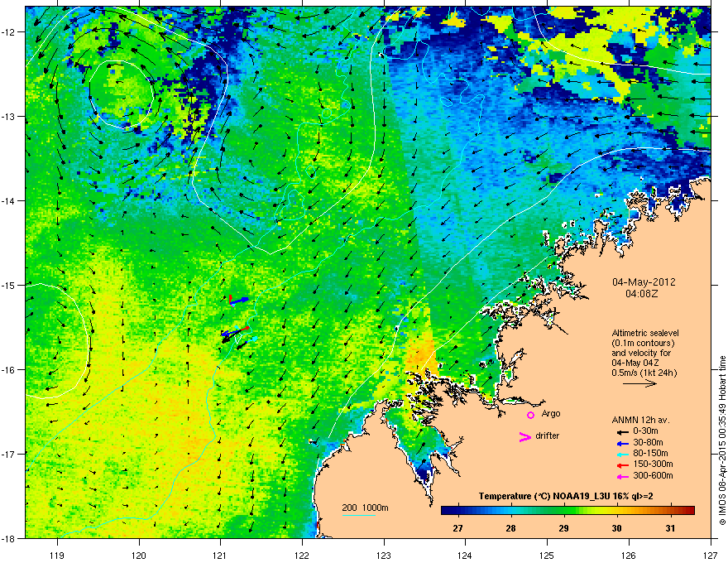Click latitude axis label -14
The width and height of the screenshot is (728, 563).
point(9,200)
